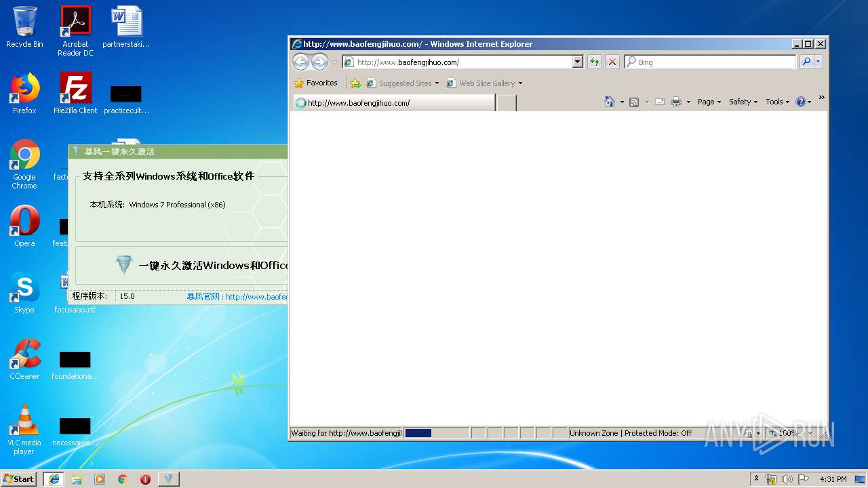The height and width of the screenshot is (488, 868).
Task: Stop page loading with the red X
Action: (x=612, y=62)
